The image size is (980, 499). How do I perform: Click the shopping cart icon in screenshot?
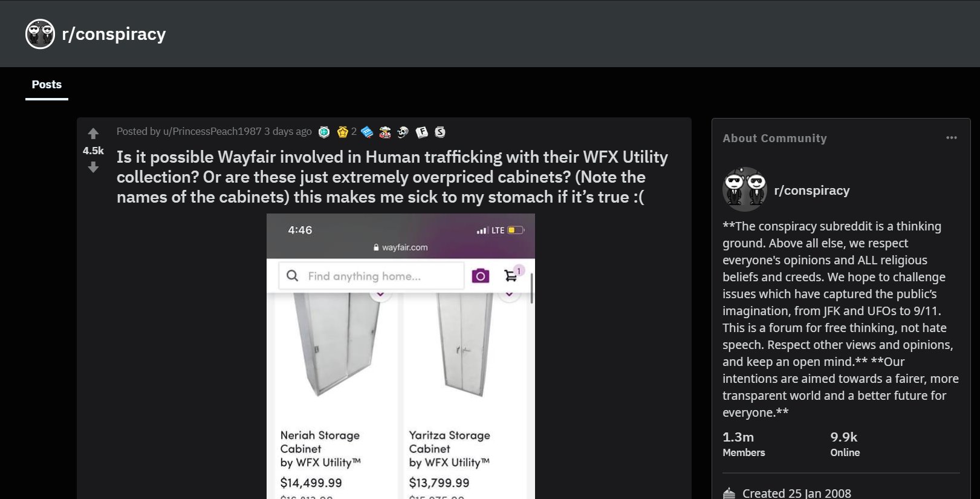coord(511,276)
